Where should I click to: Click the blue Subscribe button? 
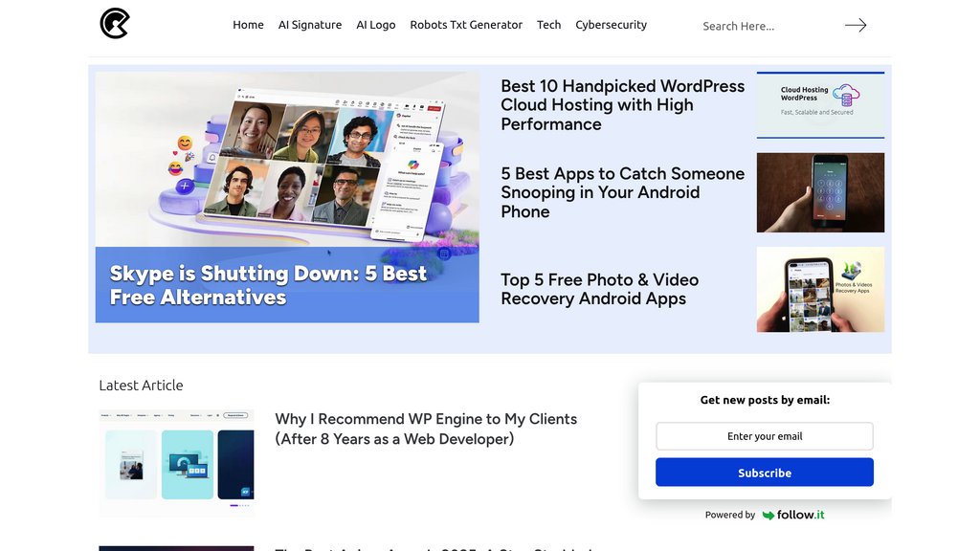tap(765, 473)
